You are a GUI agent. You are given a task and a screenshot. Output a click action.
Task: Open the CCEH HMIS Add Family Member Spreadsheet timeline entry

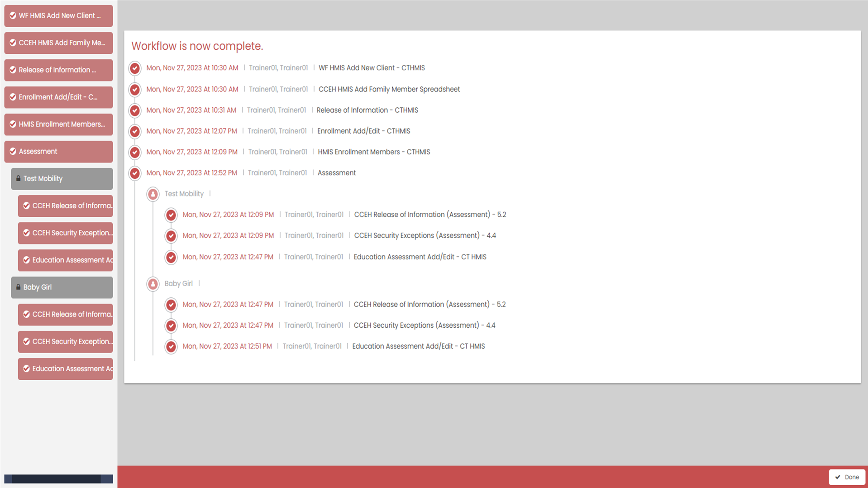(389, 89)
